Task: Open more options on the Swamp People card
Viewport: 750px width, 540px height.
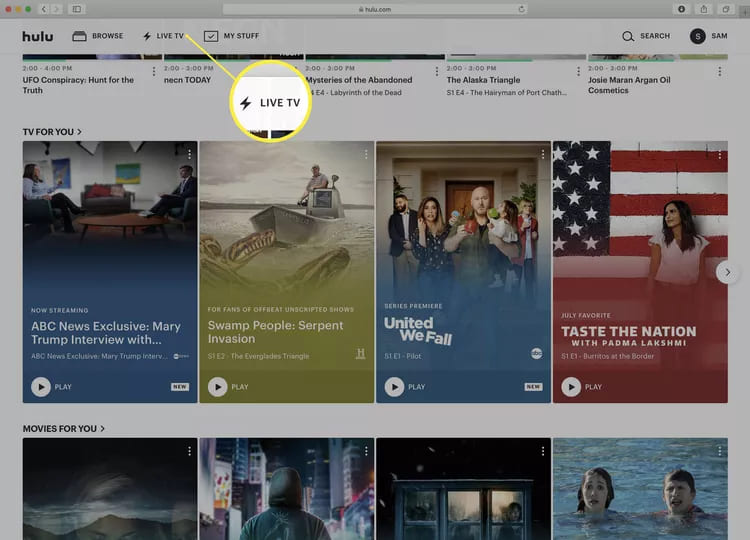Action: point(366,154)
